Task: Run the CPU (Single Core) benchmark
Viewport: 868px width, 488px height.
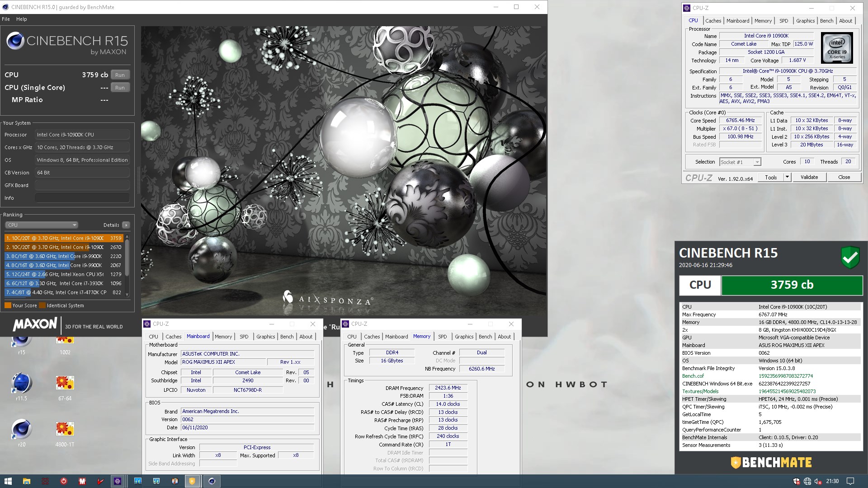Action: tap(120, 88)
